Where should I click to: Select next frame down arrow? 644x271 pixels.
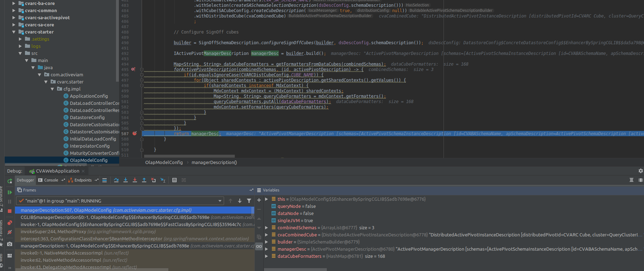tap(240, 201)
